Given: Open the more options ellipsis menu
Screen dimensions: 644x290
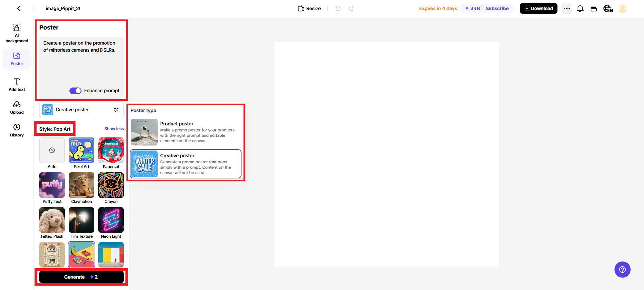Looking at the screenshot, I should click(x=567, y=8).
